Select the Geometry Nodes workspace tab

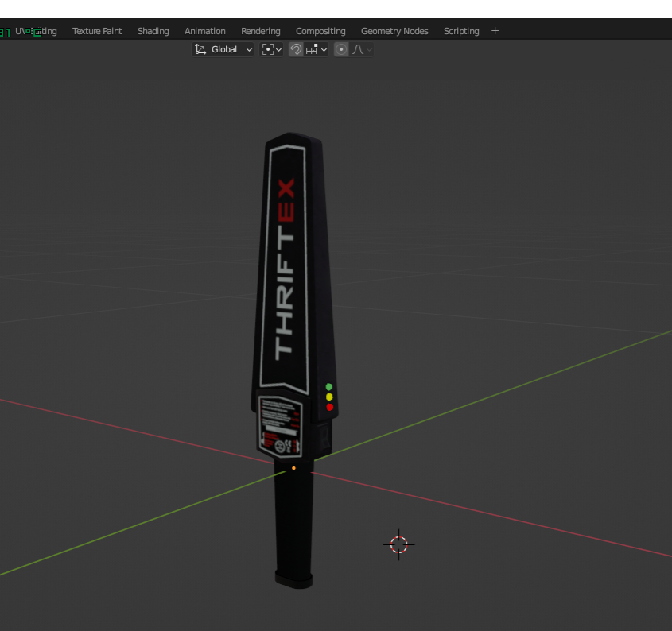(x=394, y=31)
